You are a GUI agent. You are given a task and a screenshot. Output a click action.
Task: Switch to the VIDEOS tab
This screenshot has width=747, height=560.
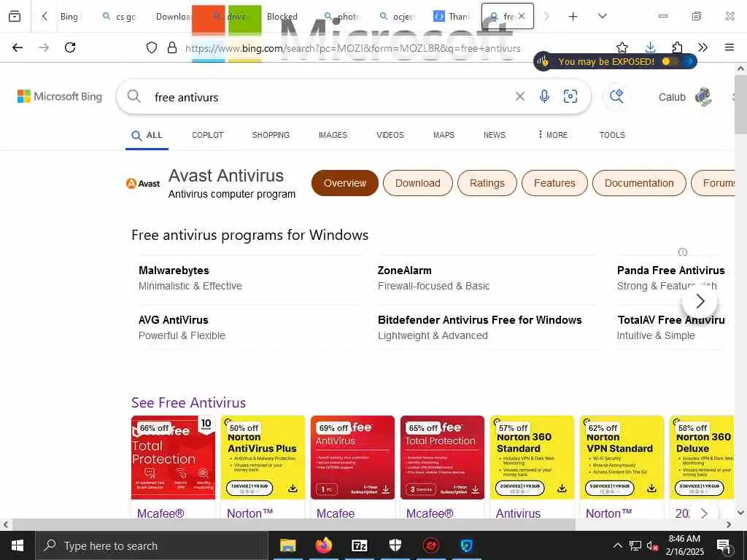click(x=390, y=135)
